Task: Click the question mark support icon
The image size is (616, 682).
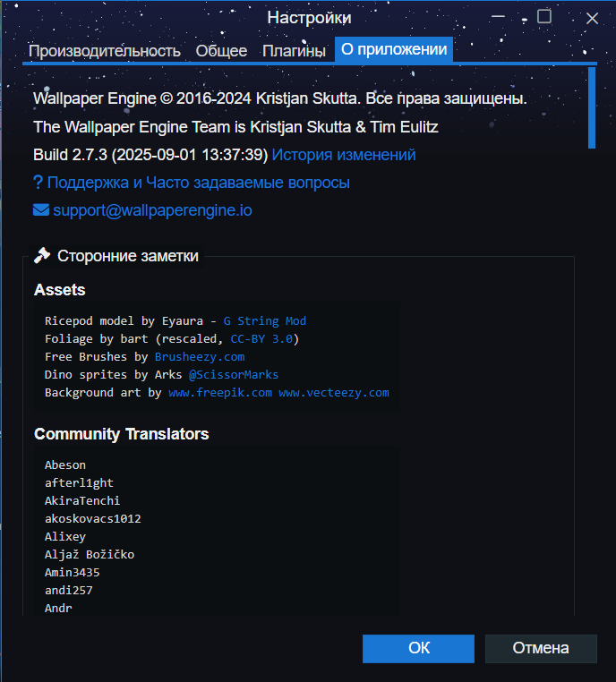Action: click(x=38, y=183)
